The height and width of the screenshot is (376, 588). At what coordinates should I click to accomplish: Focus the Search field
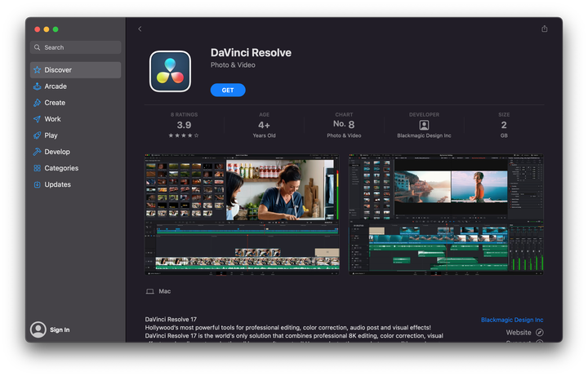[75, 47]
